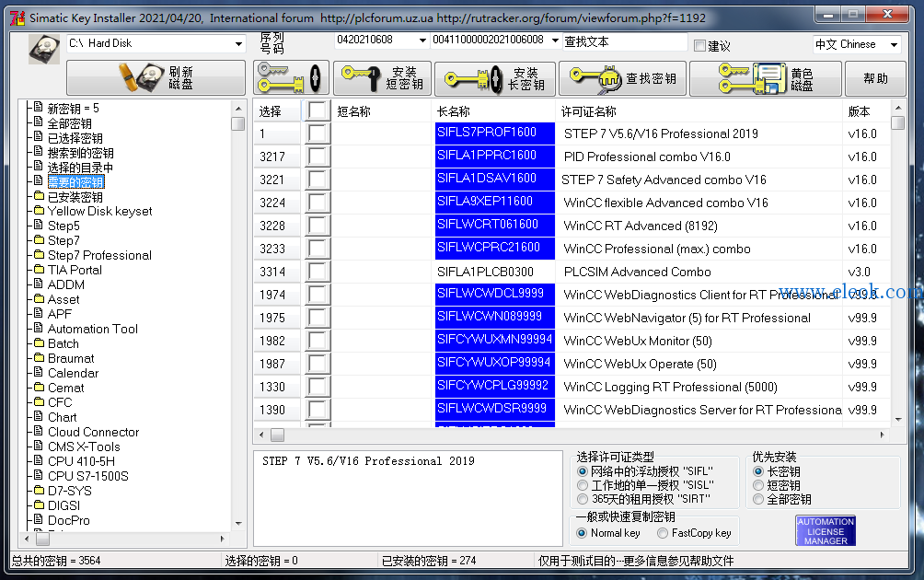
Task: Click tree horizontal scrollbar right arrow
Action: [x=222, y=539]
